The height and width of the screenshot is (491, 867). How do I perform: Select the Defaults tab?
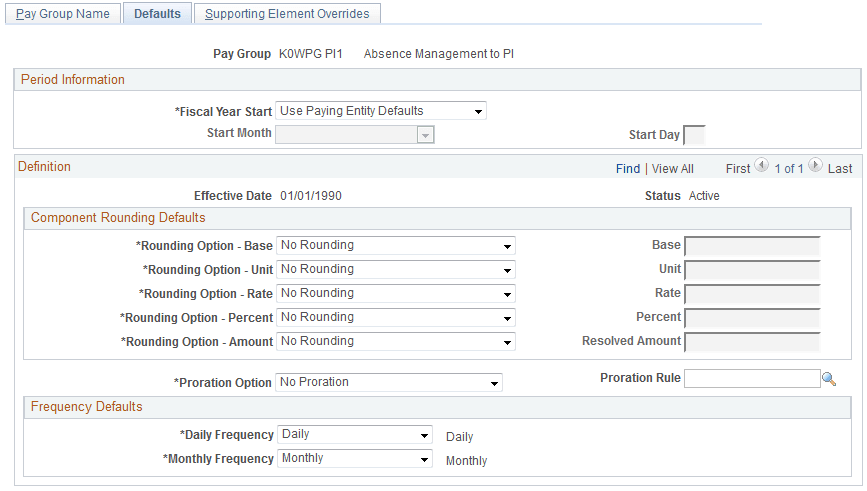click(x=157, y=13)
